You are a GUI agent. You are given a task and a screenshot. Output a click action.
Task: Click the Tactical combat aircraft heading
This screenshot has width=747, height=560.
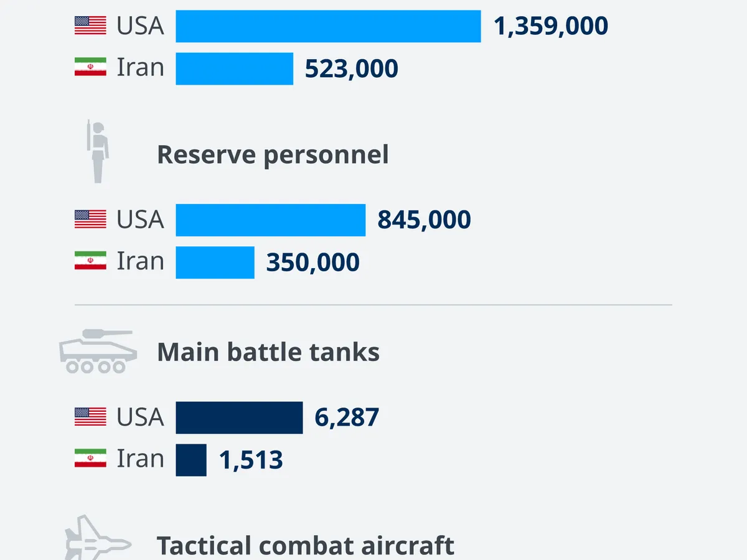click(x=306, y=546)
